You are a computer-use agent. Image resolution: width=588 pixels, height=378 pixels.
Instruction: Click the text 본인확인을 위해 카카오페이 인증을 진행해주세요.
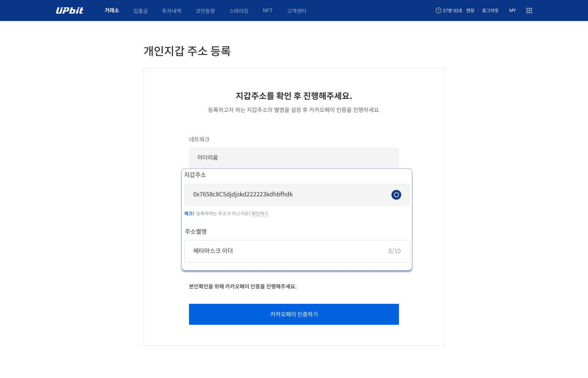[243, 286]
